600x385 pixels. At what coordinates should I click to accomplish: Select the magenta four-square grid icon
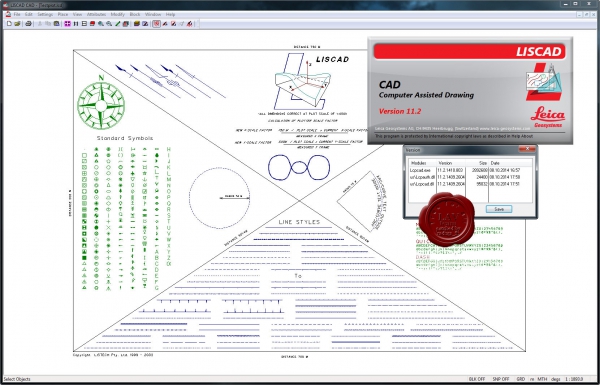click(67, 24)
